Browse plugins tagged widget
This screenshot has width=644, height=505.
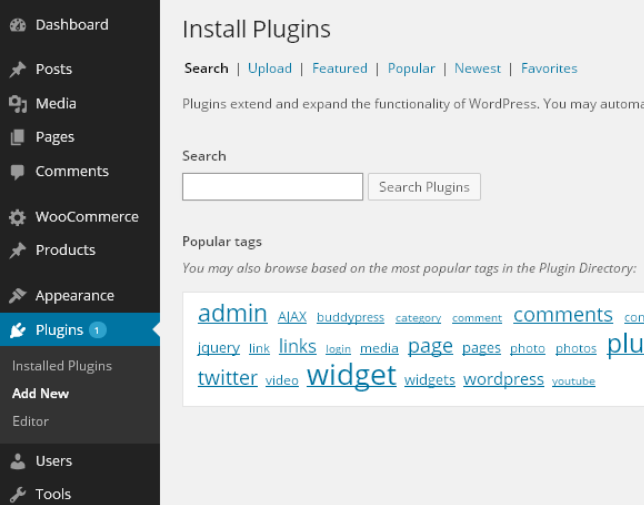coord(351,376)
